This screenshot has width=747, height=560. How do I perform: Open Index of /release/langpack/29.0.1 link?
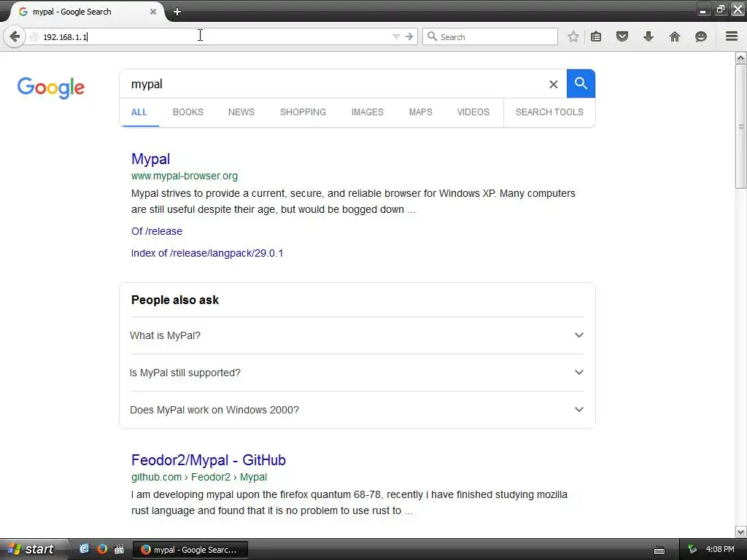(x=207, y=253)
